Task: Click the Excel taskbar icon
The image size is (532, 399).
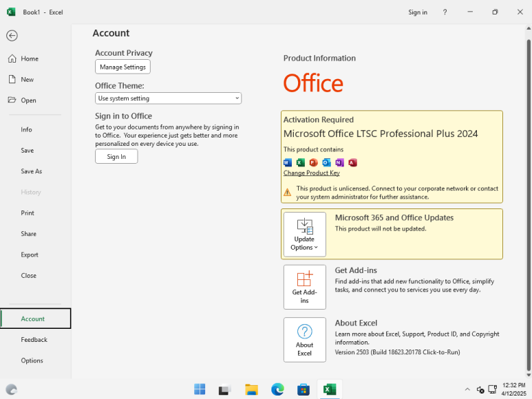Action: click(330, 389)
